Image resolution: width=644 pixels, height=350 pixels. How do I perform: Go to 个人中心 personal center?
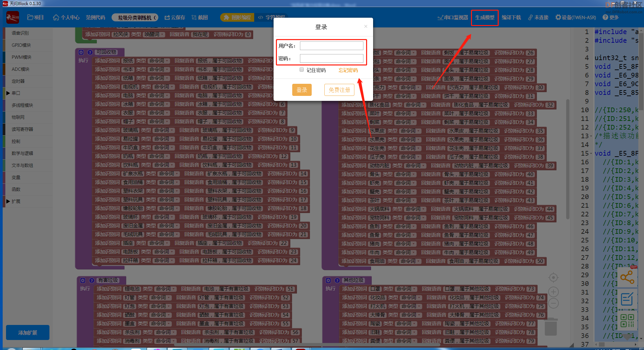pyautogui.click(x=66, y=17)
